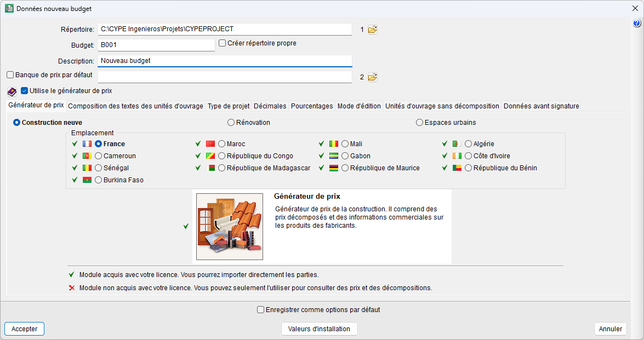
Task: Toggle Banque de prix par défaut checkbox
Action: [x=10, y=75]
